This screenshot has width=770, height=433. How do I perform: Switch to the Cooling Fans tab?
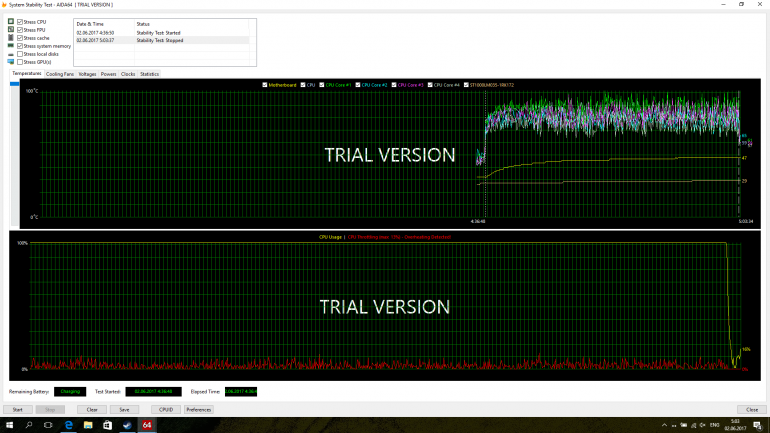(x=60, y=74)
